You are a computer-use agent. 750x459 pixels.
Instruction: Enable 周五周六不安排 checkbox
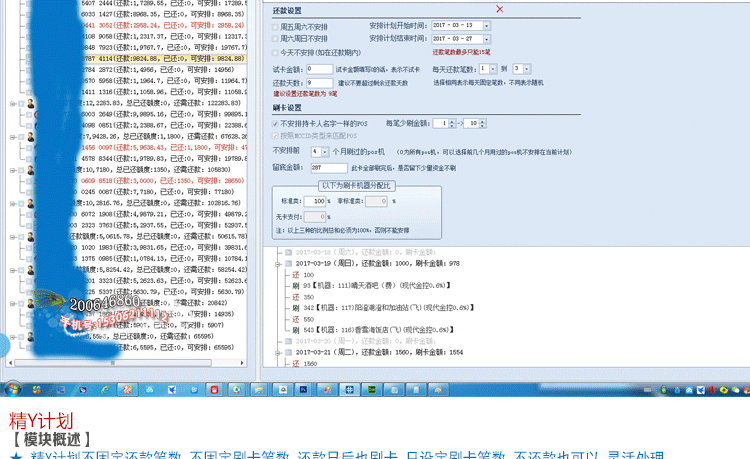pyautogui.click(x=276, y=25)
